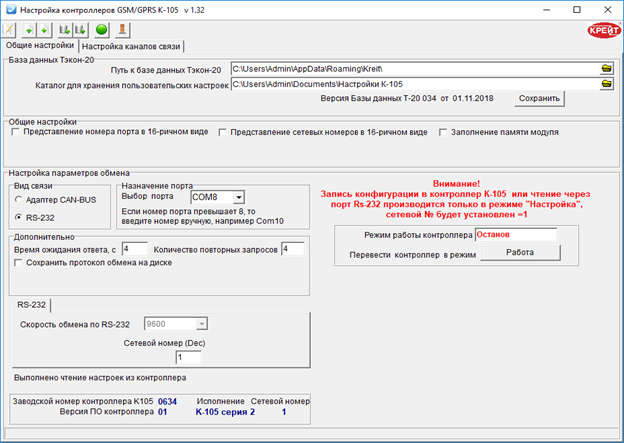624x443 pixels.
Task: Check 'Сохранить протокол обмена на диске'
Action: click(x=18, y=263)
